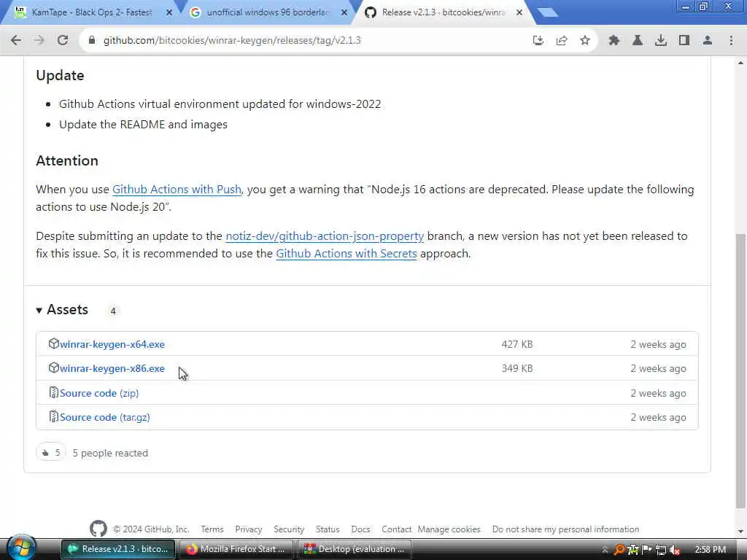Open the Terms footer link
The width and height of the screenshot is (747, 560).
(x=212, y=529)
